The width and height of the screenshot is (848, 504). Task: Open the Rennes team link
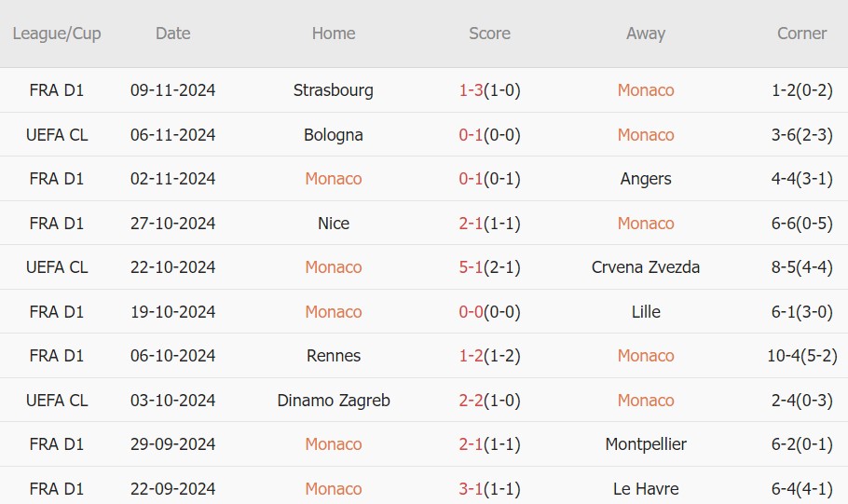point(334,356)
